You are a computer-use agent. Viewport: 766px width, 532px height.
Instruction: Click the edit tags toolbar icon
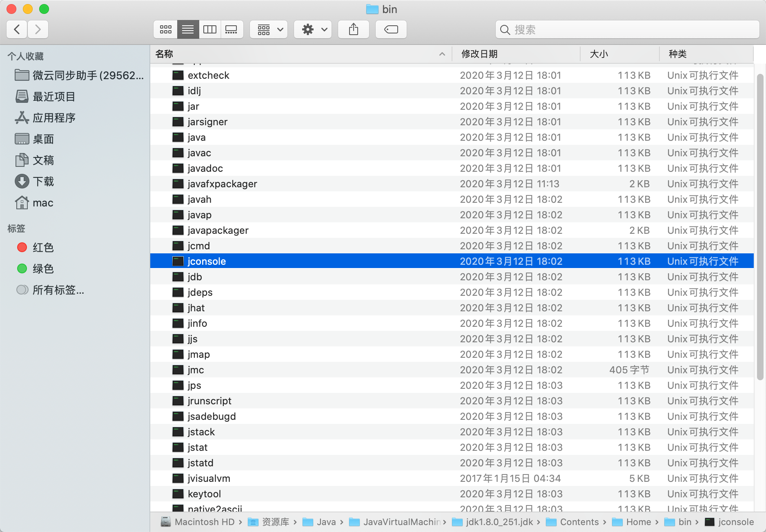(x=391, y=29)
